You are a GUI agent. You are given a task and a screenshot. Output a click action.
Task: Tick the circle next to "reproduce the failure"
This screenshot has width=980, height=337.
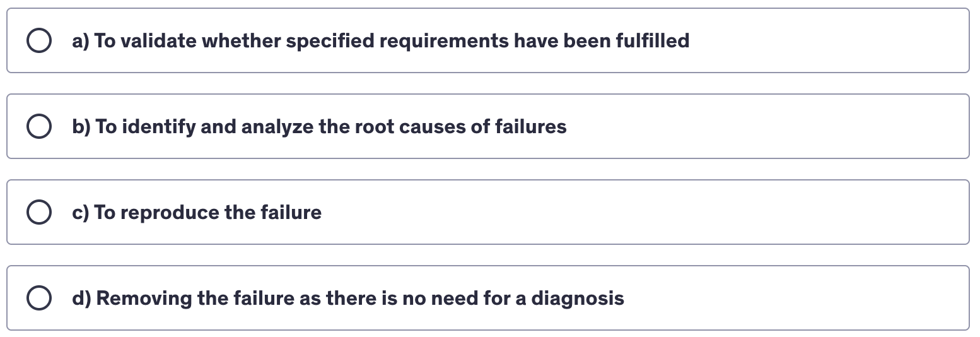click(x=38, y=213)
